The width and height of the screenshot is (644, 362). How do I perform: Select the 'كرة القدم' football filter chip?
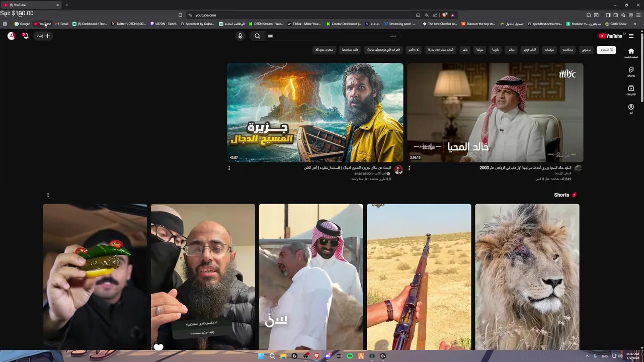click(x=414, y=50)
